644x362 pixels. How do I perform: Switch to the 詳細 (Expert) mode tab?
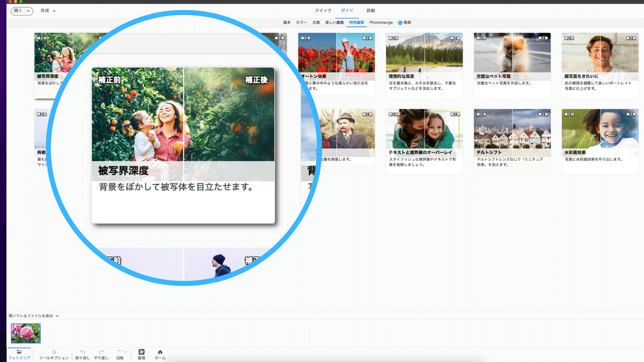371,11
